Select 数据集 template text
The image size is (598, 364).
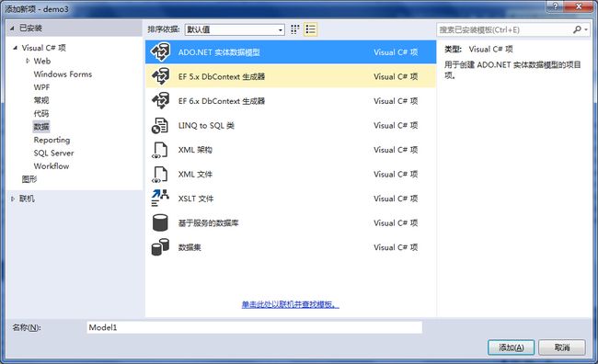click(190, 247)
